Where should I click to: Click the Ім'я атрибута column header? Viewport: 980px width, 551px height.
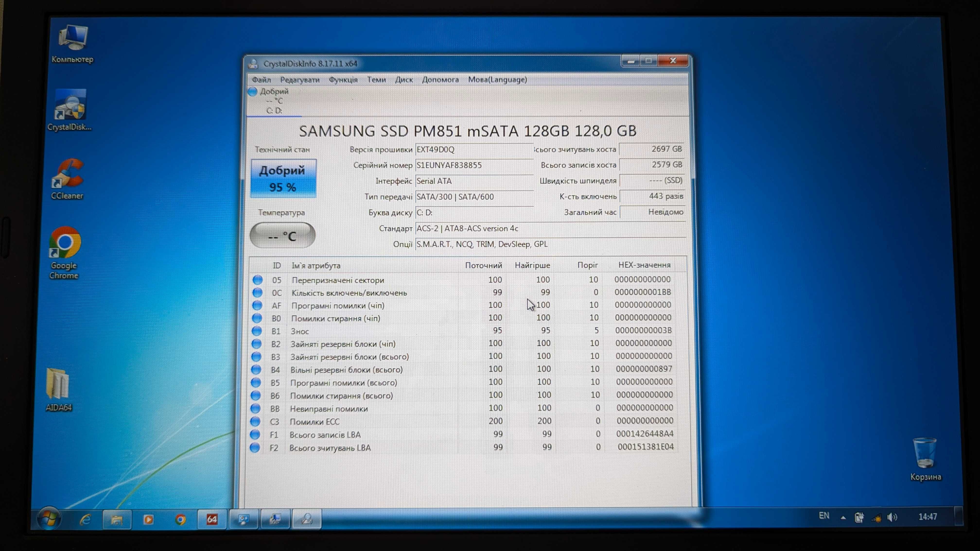(316, 266)
